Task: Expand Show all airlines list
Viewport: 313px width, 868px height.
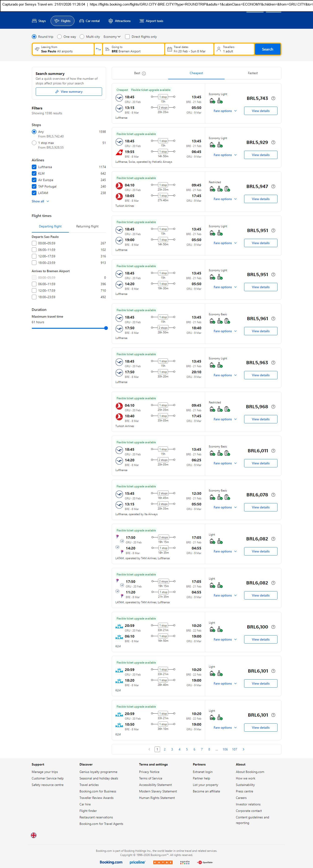Action: click(x=40, y=201)
